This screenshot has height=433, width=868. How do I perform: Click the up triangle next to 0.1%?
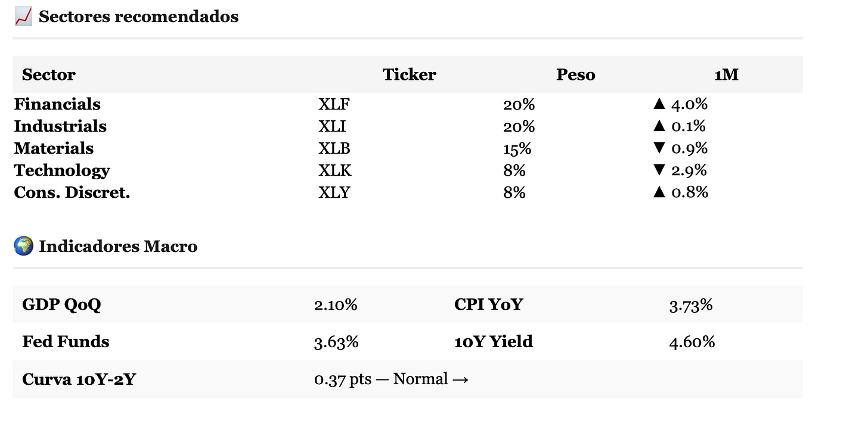[659, 126]
